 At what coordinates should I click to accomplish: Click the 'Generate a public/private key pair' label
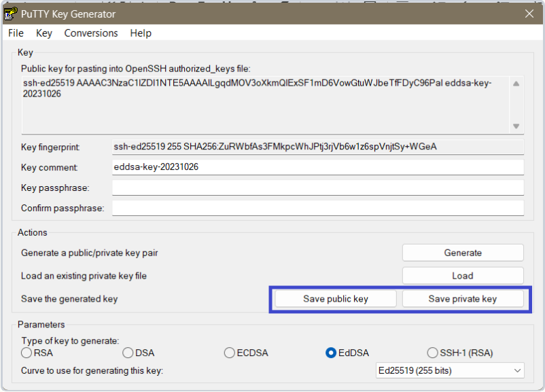coord(89,253)
